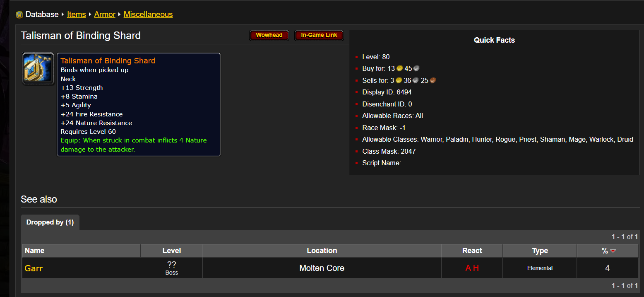The image size is (644, 297).
Task: Open the Items breadcrumb link
Action: coord(77,14)
